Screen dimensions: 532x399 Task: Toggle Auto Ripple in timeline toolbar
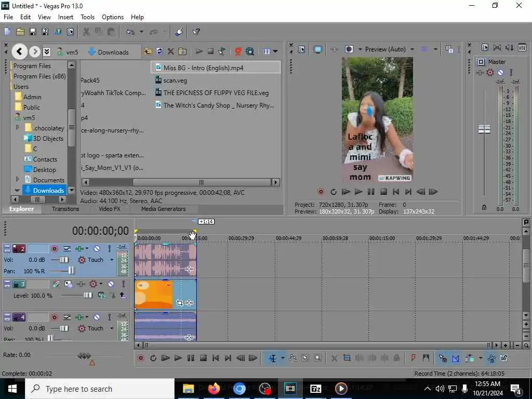tap(470, 358)
